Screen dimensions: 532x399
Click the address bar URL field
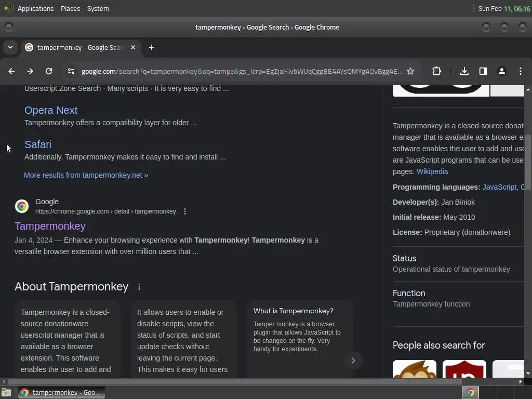pyautogui.click(x=242, y=71)
